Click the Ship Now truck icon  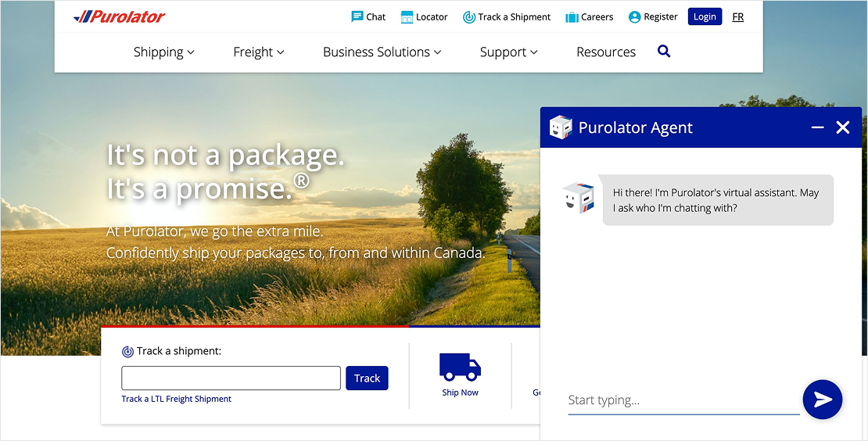coord(460,367)
